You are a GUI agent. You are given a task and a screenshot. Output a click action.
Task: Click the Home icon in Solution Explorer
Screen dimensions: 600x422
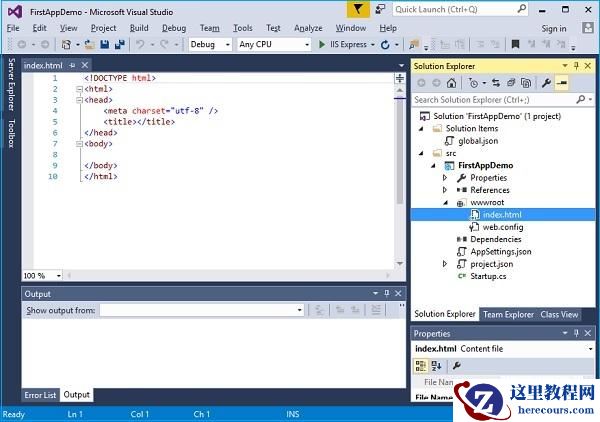point(451,83)
